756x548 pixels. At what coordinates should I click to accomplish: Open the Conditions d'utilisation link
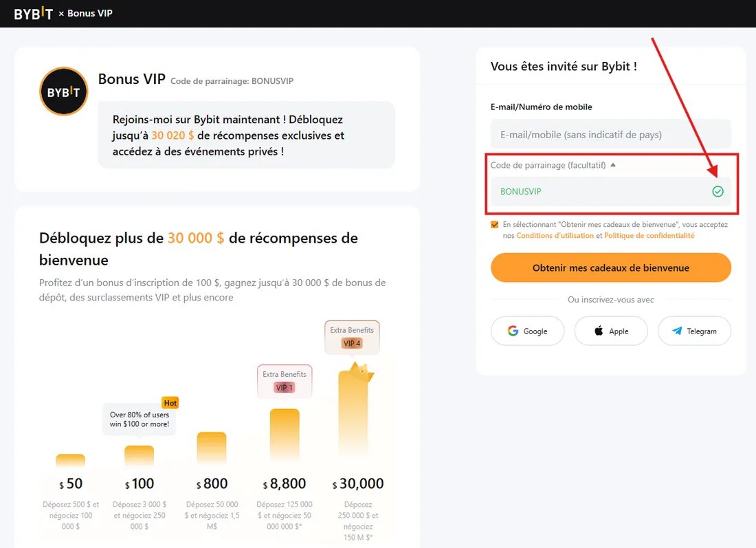tap(555, 235)
